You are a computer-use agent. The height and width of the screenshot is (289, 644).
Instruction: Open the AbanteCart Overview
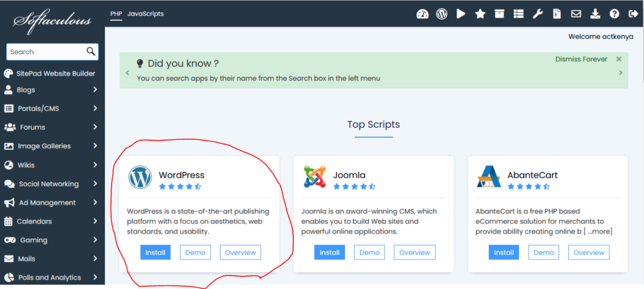point(589,252)
